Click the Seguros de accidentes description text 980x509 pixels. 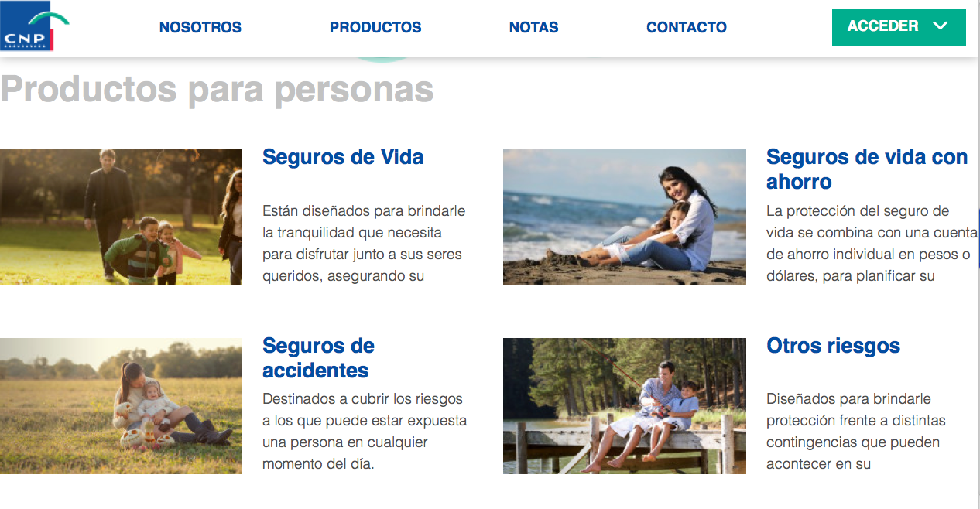pos(365,432)
